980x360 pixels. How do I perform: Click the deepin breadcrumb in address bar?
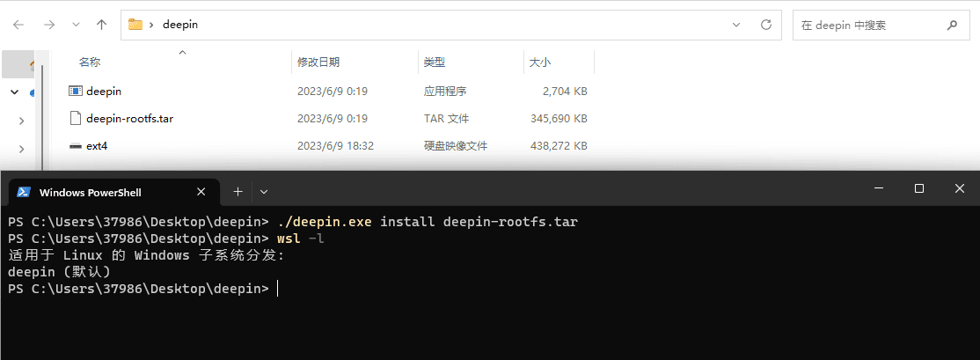click(x=180, y=25)
